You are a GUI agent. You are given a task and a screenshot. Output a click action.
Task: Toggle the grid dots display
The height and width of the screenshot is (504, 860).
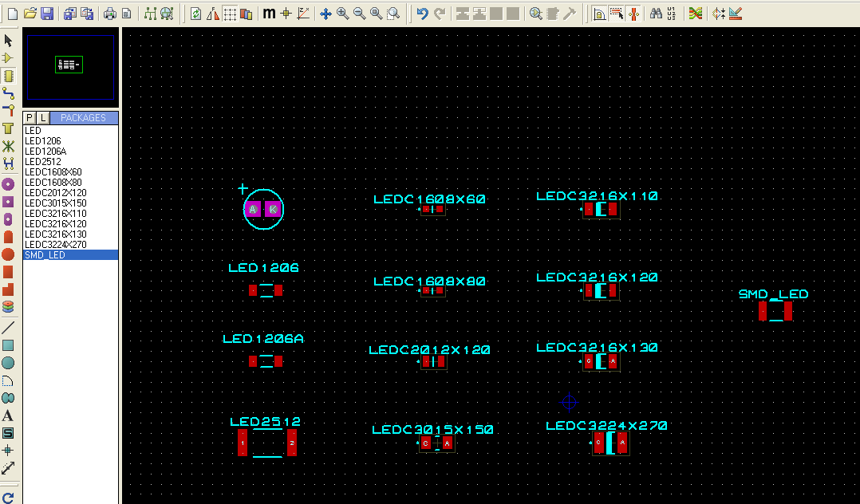(230, 14)
